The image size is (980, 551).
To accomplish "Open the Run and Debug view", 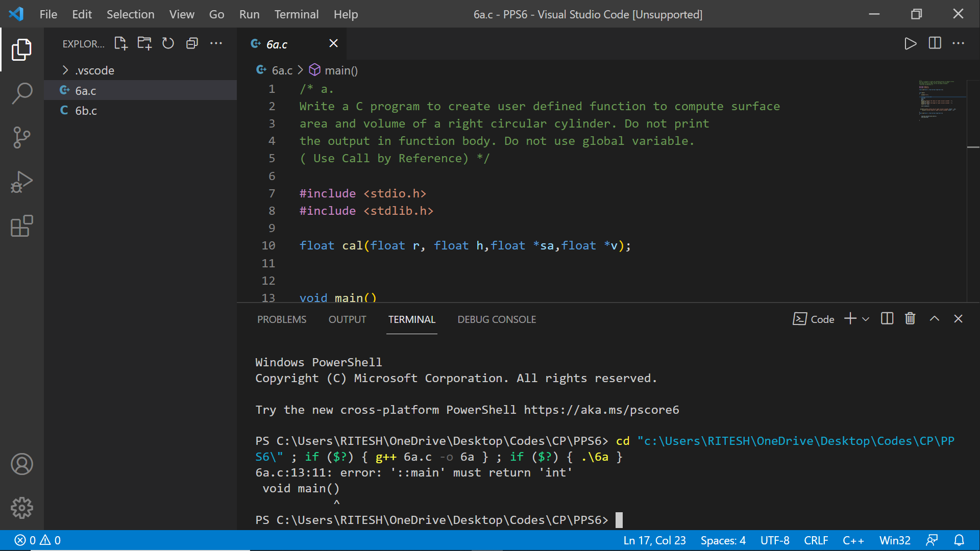I will (x=21, y=182).
